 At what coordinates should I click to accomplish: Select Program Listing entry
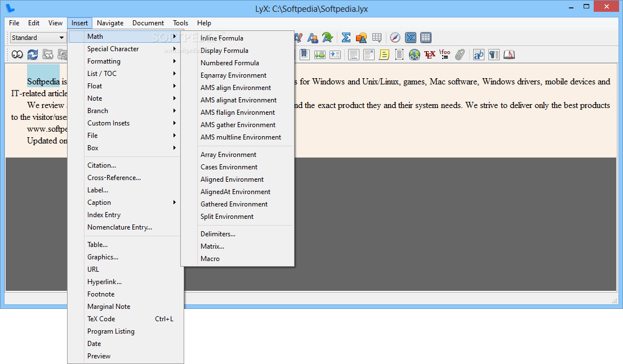pyautogui.click(x=124, y=331)
